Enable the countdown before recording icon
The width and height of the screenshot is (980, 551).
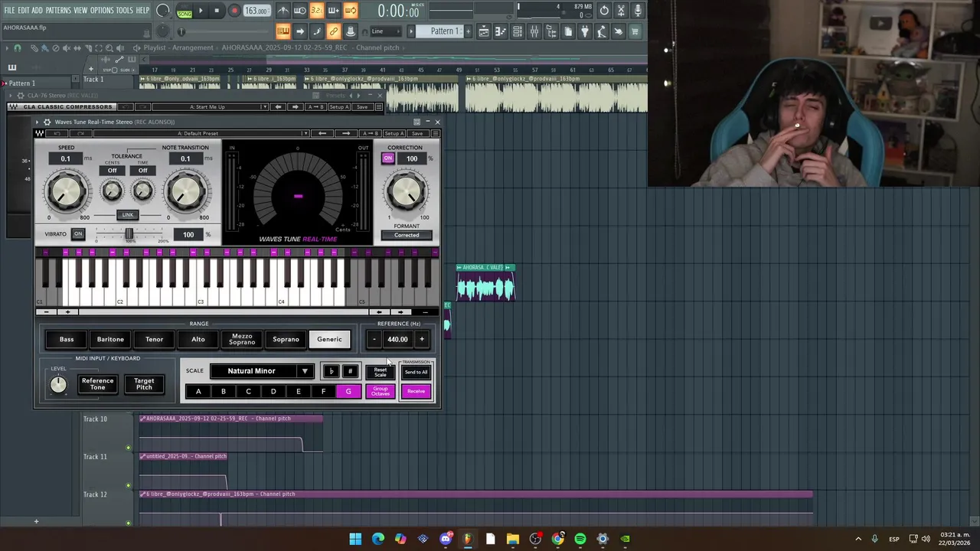tap(317, 11)
